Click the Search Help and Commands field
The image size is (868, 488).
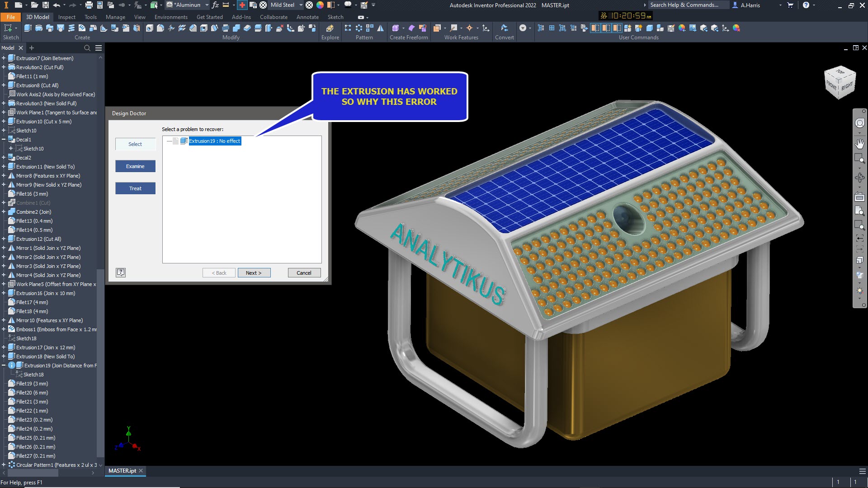(687, 5)
